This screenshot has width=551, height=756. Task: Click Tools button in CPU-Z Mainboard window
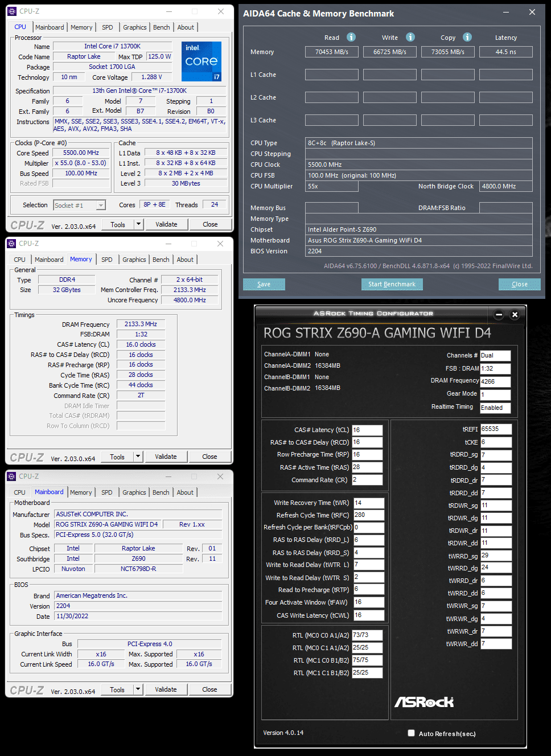pos(117,689)
